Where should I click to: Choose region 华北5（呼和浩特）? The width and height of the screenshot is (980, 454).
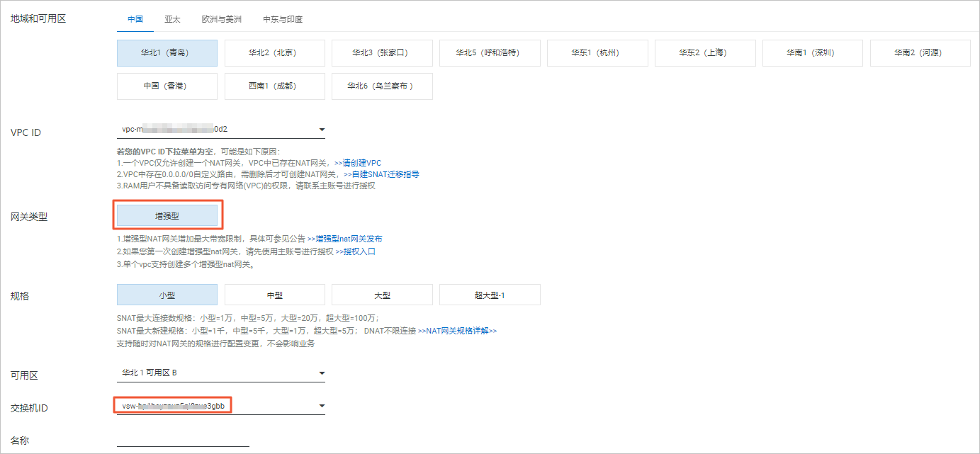490,53
